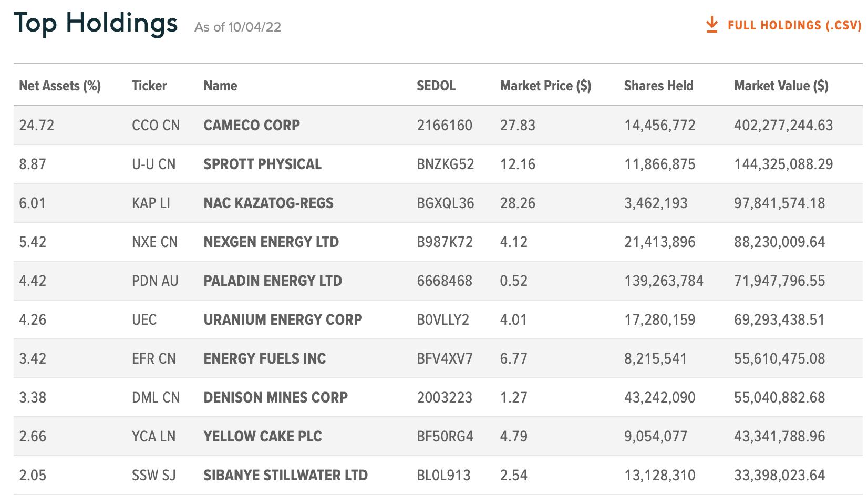Click shares held value 43,242,090

tap(659, 397)
